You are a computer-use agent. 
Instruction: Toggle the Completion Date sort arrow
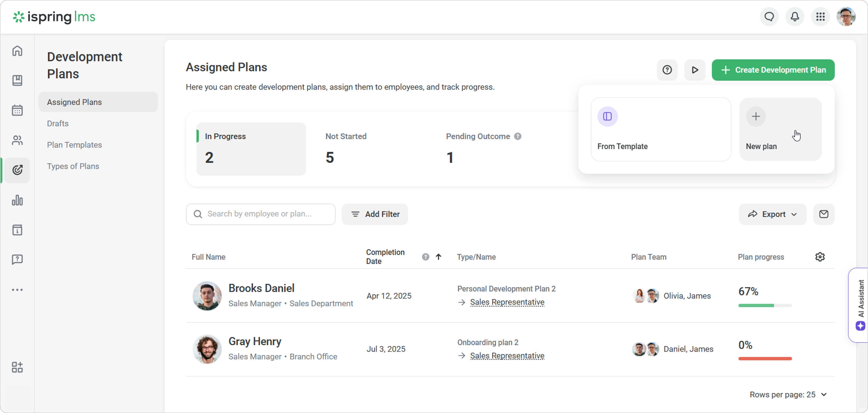(x=438, y=257)
